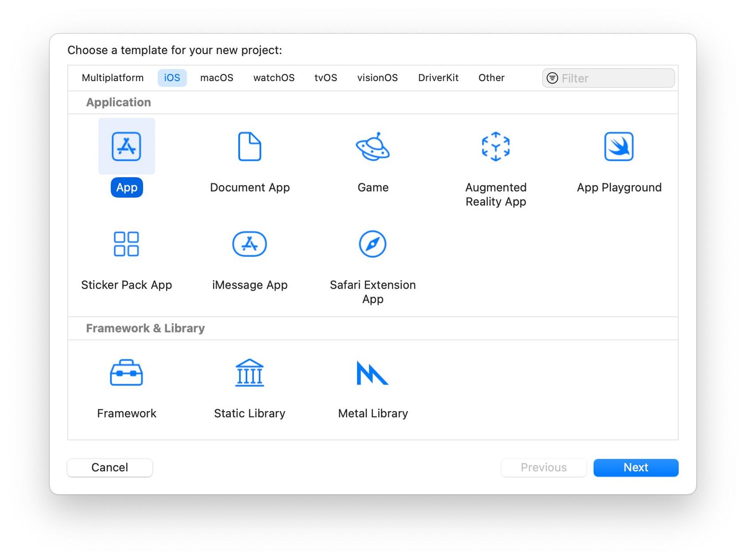Choose the Metal Library icon
The width and height of the screenshot is (746, 560).
(373, 373)
